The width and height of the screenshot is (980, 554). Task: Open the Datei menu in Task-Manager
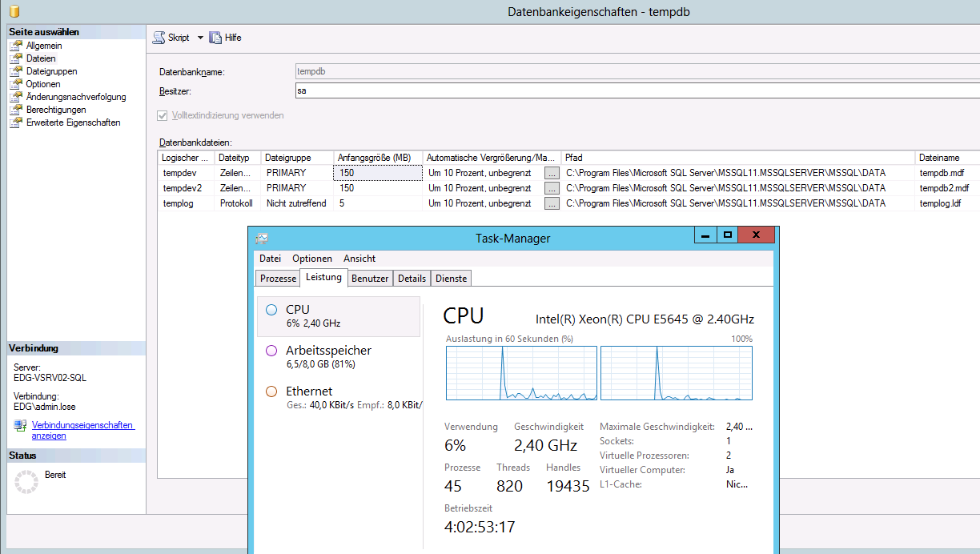coord(271,259)
